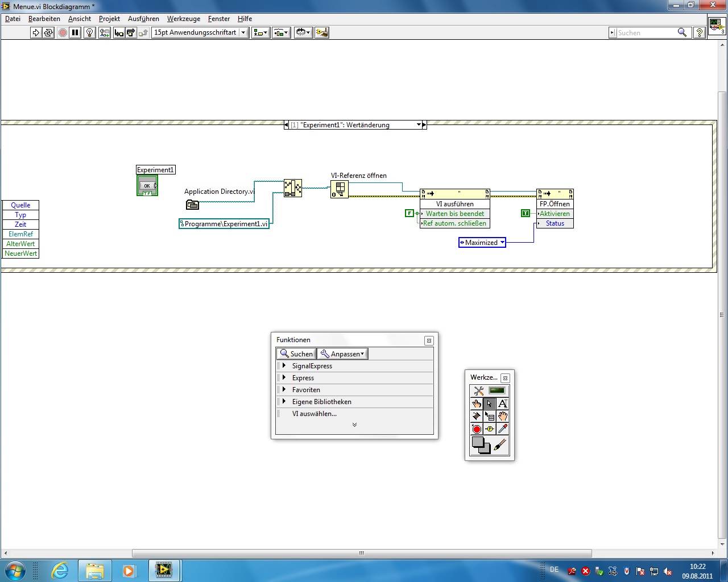Viewport: 728px width, 582px height.
Task: Open the Hilfe menu
Action: [x=245, y=19]
